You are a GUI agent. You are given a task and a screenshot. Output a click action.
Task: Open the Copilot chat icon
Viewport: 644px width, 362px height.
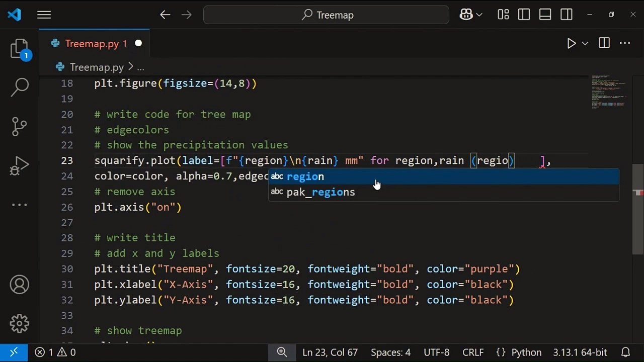pyautogui.click(x=466, y=15)
